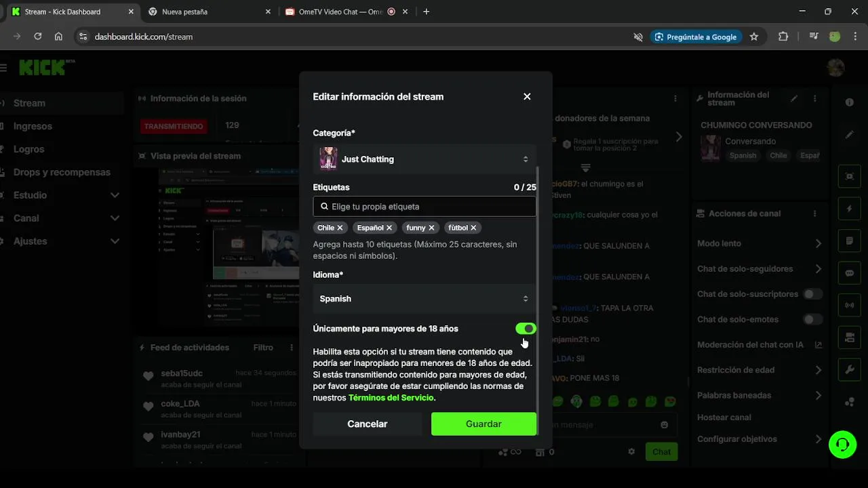The height and width of the screenshot is (488, 868).
Task: Click the muted site audio icon
Action: 638,37
